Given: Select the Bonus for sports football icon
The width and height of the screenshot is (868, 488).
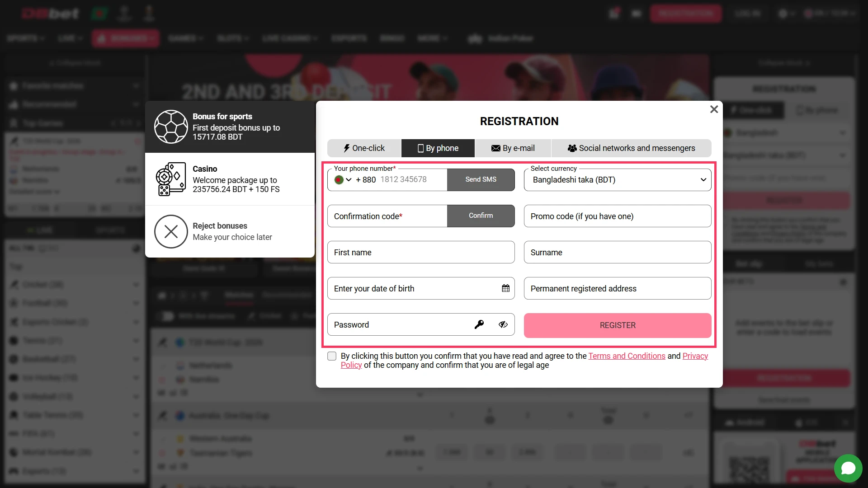Looking at the screenshot, I should click(171, 127).
